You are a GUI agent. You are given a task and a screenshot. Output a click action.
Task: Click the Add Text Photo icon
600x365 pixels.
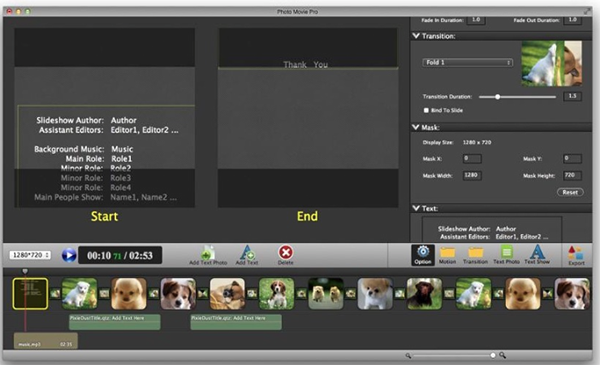[x=208, y=253]
